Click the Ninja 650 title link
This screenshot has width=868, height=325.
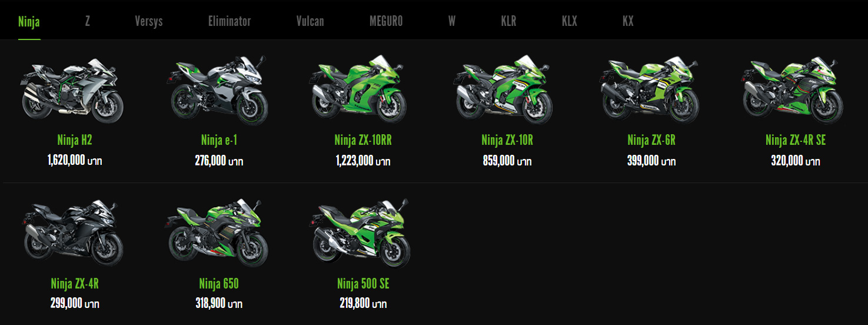coord(219,284)
